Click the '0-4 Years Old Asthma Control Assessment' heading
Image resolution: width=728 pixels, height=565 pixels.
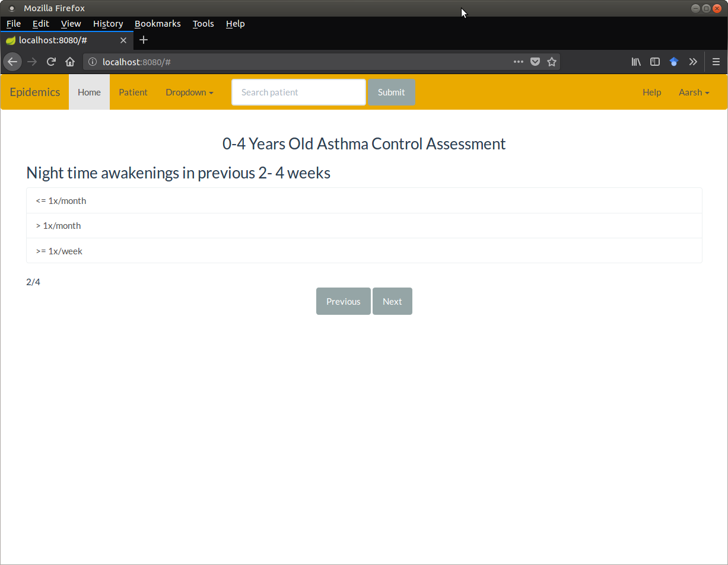tap(364, 143)
